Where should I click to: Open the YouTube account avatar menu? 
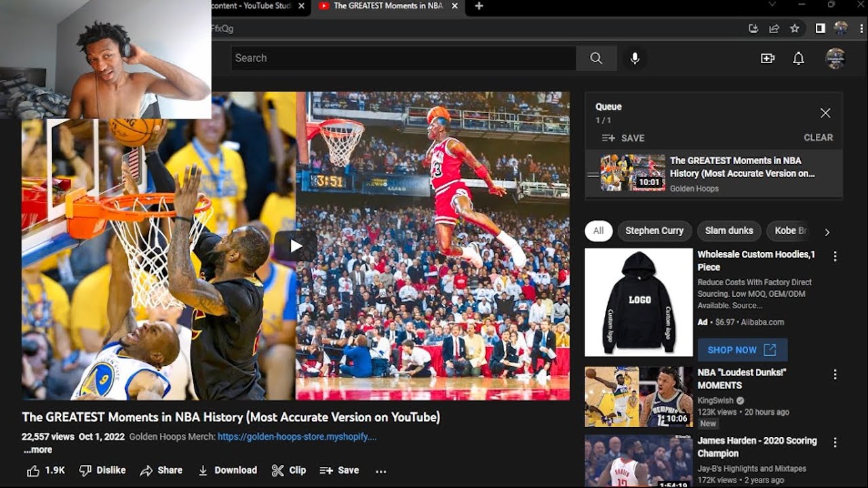pyautogui.click(x=835, y=58)
